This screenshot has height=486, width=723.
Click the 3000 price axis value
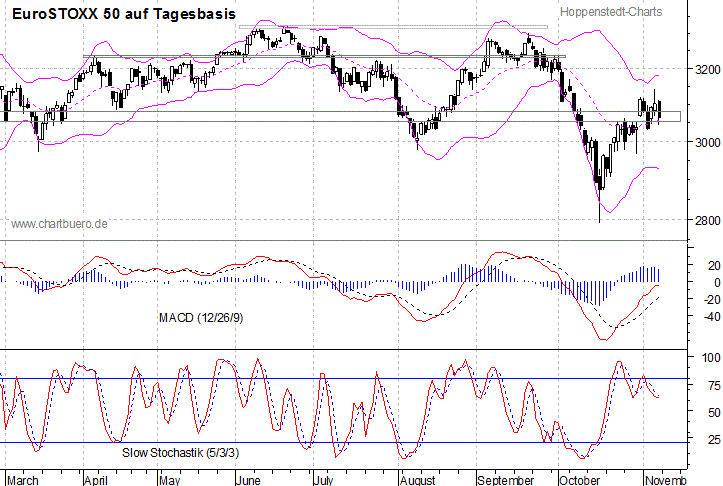point(708,142)
